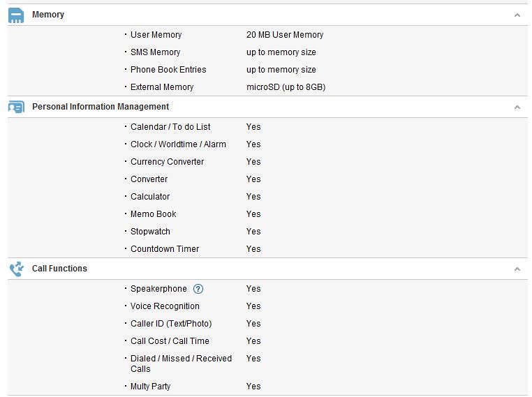Click the 20 MB User Memory value
The image size is (532, 397).
coord(285,35)
